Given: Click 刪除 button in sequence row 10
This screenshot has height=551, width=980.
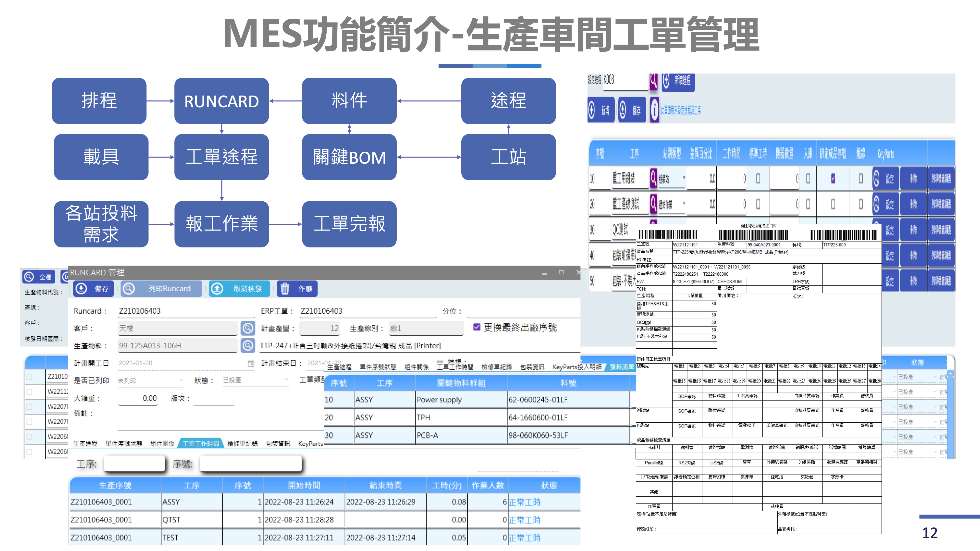Looking at the screenshot, I should (913, 178).
